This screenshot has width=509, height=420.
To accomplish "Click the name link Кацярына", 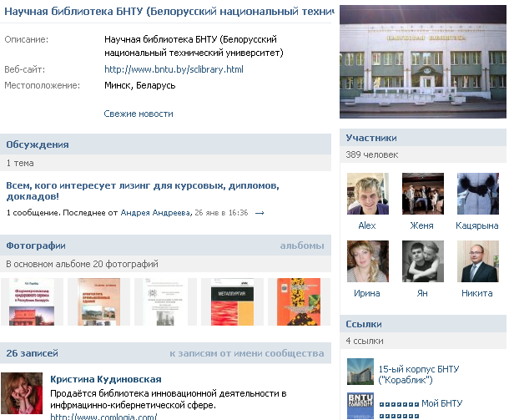I will (476, 225).
